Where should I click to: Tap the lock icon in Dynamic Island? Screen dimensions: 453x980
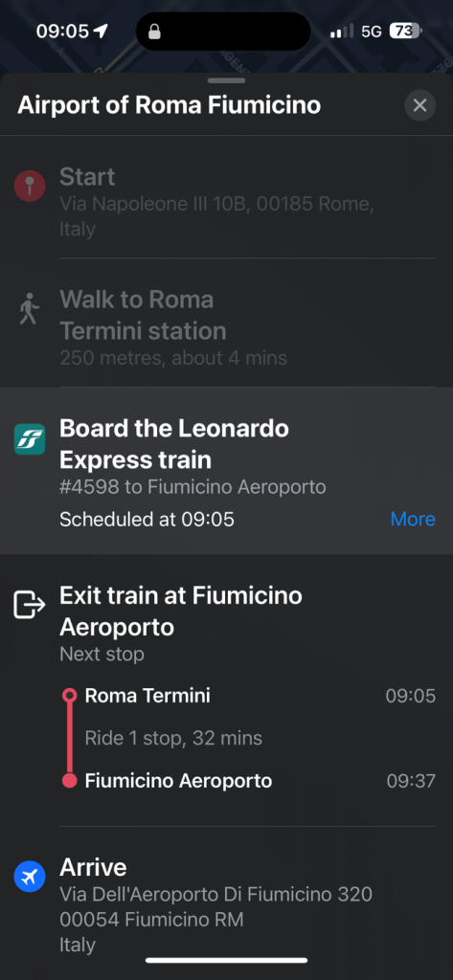coord(154,32)
